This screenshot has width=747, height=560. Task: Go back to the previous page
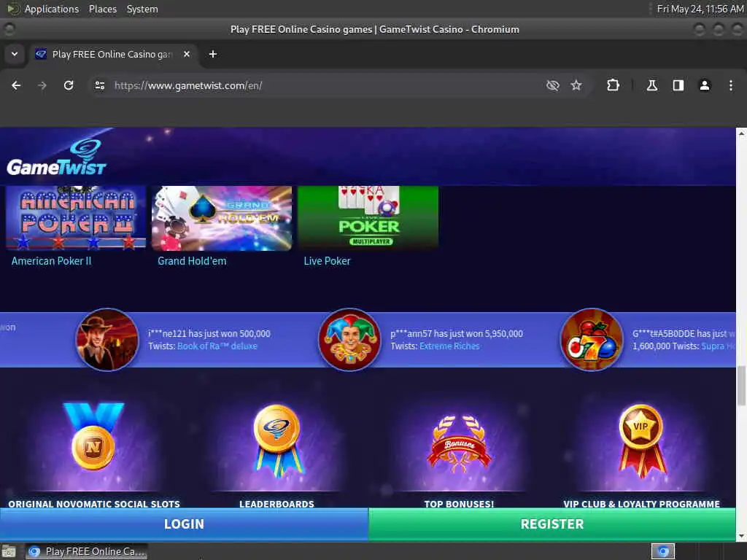[16, 85]
